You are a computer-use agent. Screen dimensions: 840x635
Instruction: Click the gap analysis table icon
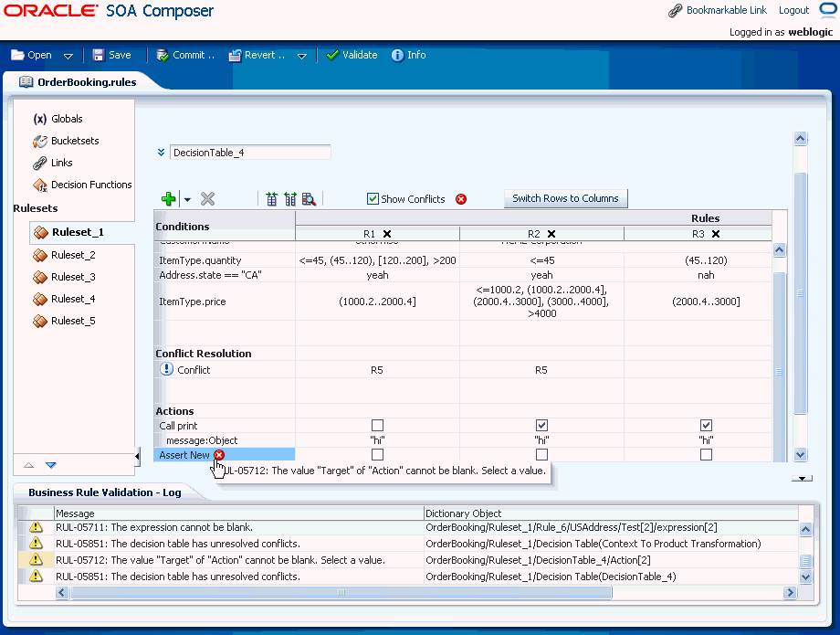271,199
